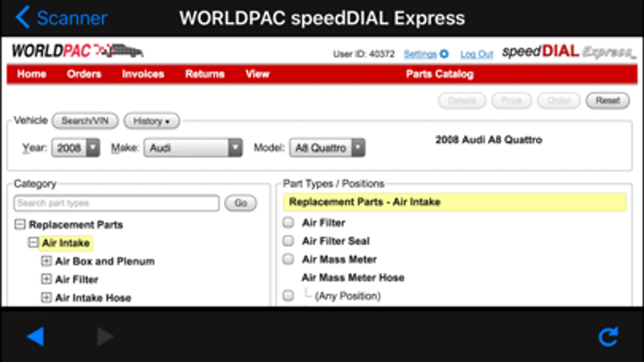Click the Settings gear icon
Viewport: 644px width, 362px height.
[444, 53]
